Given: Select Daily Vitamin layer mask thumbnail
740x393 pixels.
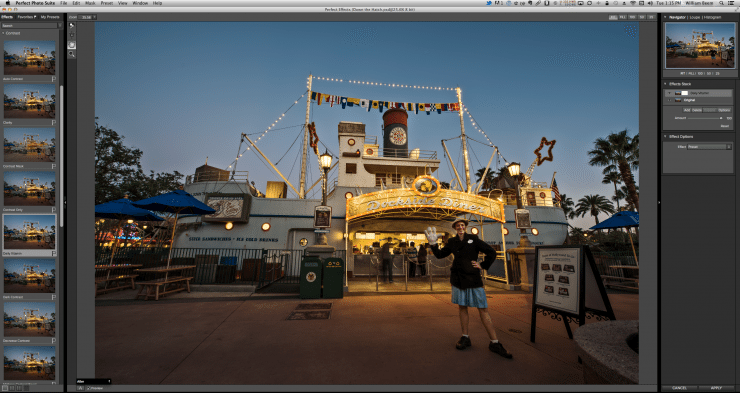Looking at the screenshot, I should click(x=685, y=93).
